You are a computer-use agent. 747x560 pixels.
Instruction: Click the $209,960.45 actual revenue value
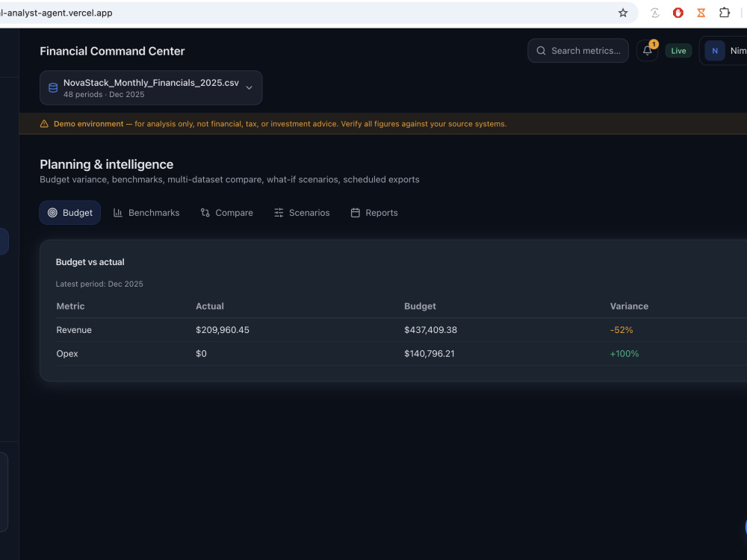coord(223,330)
